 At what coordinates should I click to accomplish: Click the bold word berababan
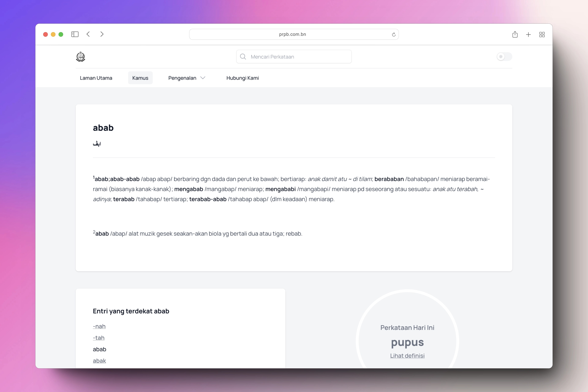pyautogui.click(x=389, y=179)
